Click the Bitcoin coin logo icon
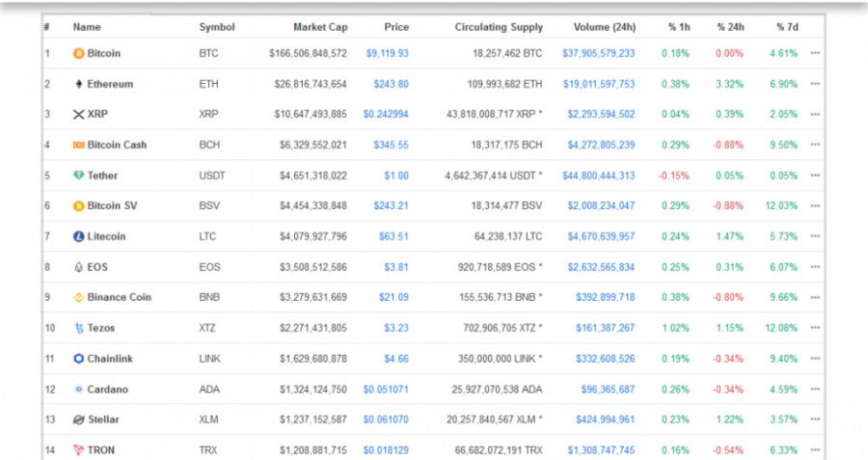The image size is (868, 460). [x=79, y=53]
